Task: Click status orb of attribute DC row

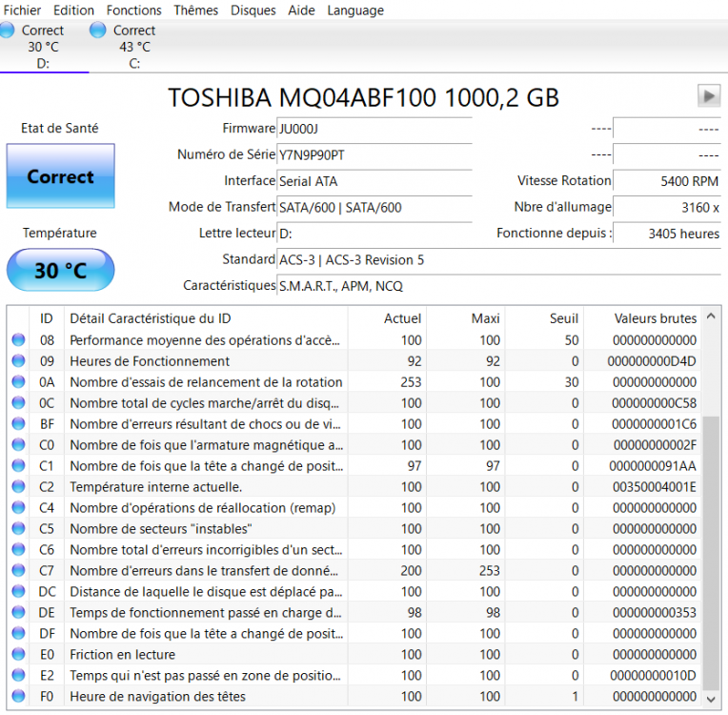Action: pyautogui.click(x=18, y=591)
